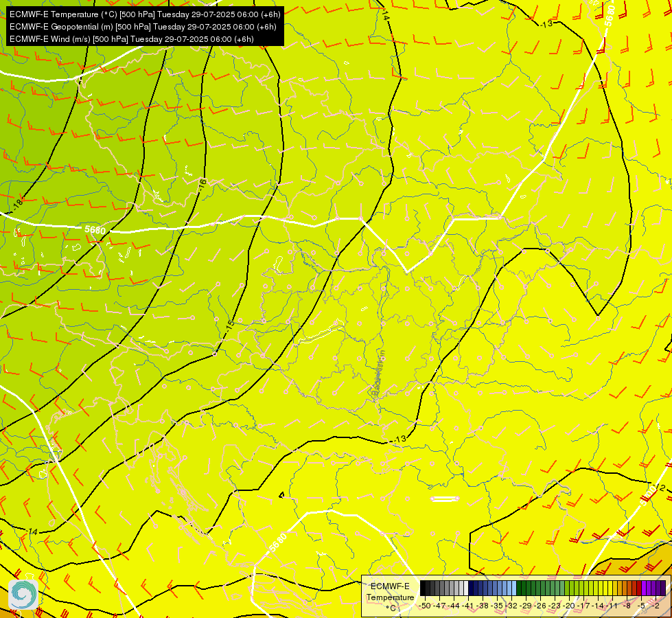Pick the black swatch starting the colour bar
The height and width of the screenshot is (618, 672).
click(x=423, y=588)
